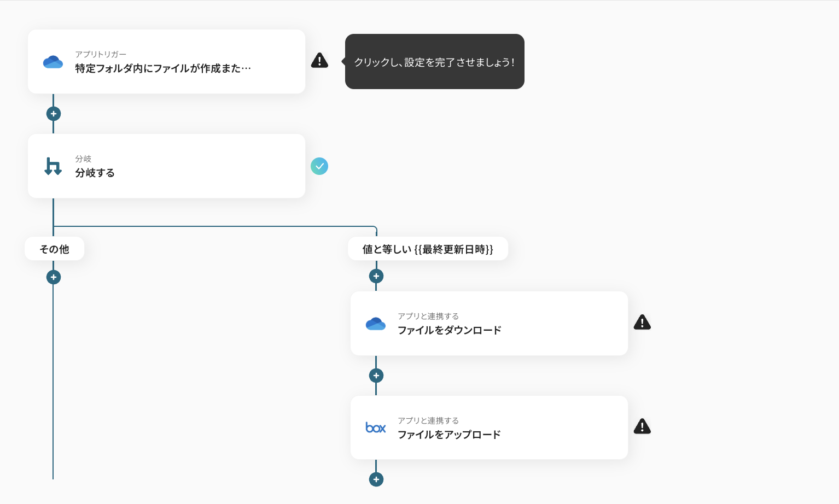Click the Box icon on ファイルをアップロード card
Image resolution: width=839 pixels, height=504 pixels.
pyautogui.click(x=376, y=427)
